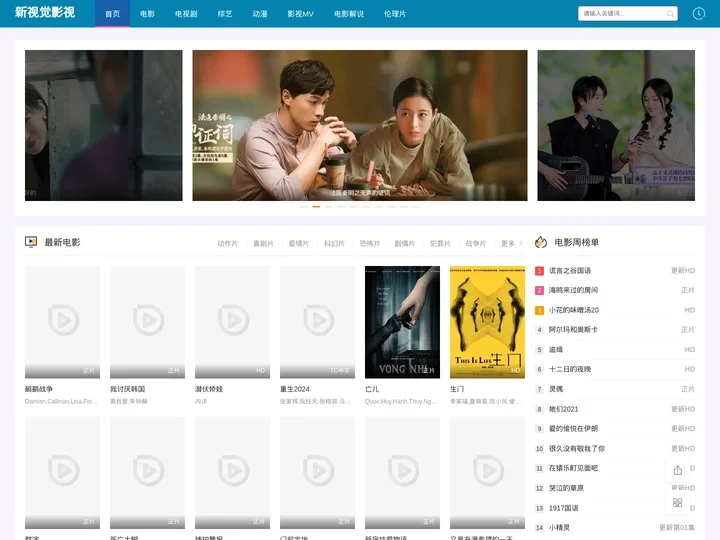
Task: Open the center carousel banner image
Action: coord(360,125)
